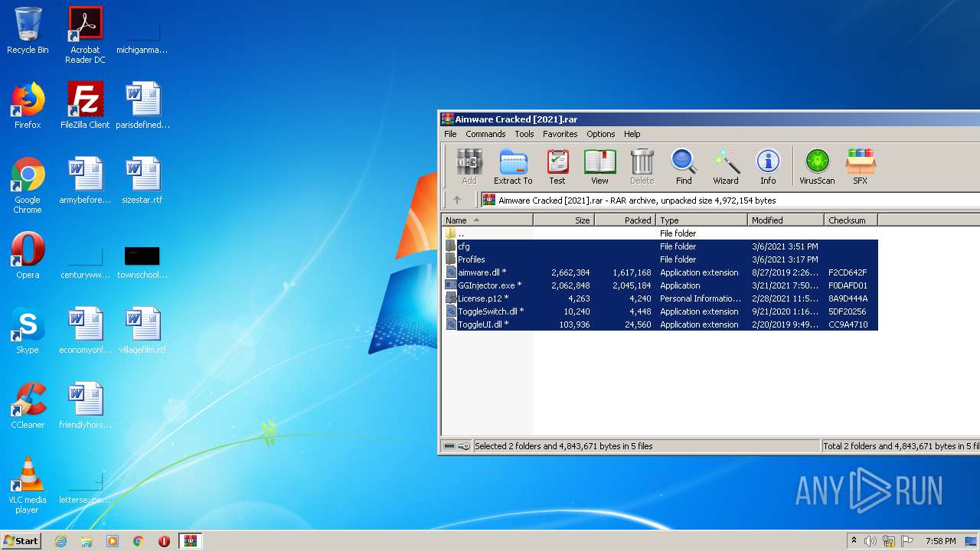This screenshot has width=980, height=551.
Task: Open the Options menu
Action: tap(601, 134)
